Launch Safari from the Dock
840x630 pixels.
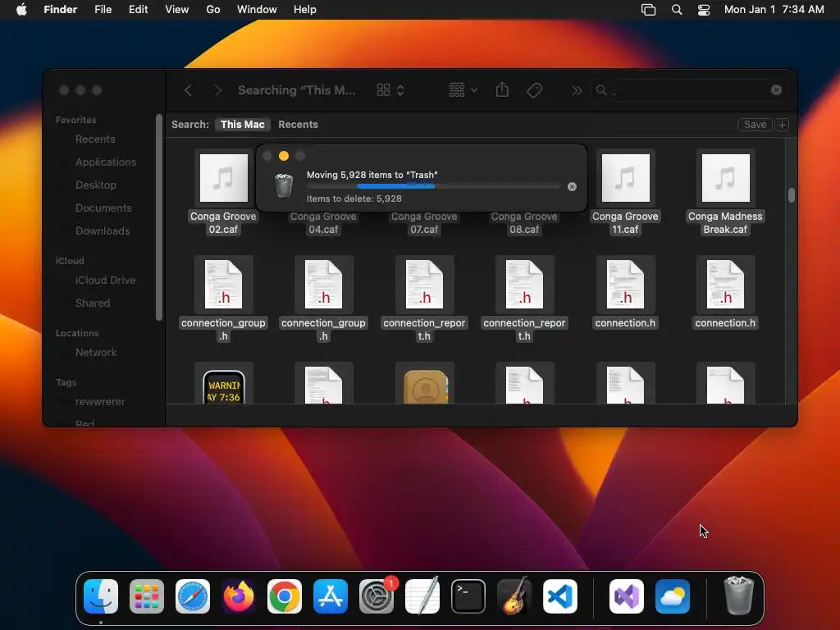[x=193, y=596]
